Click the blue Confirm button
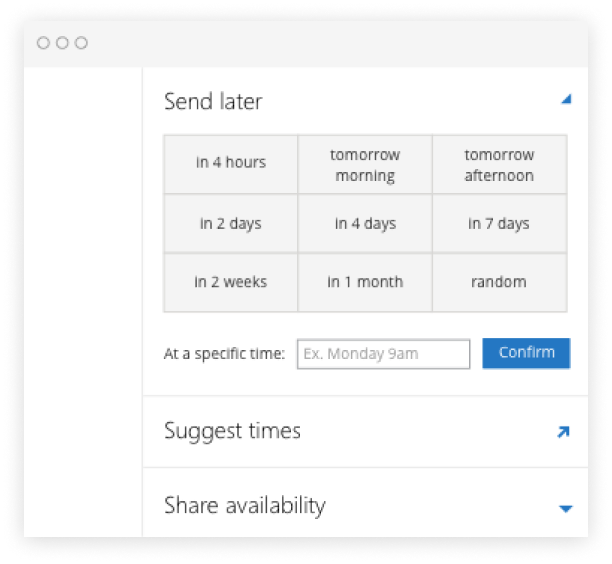The height and width of the screenshot is (564, 612). click(x=526, y=353)
